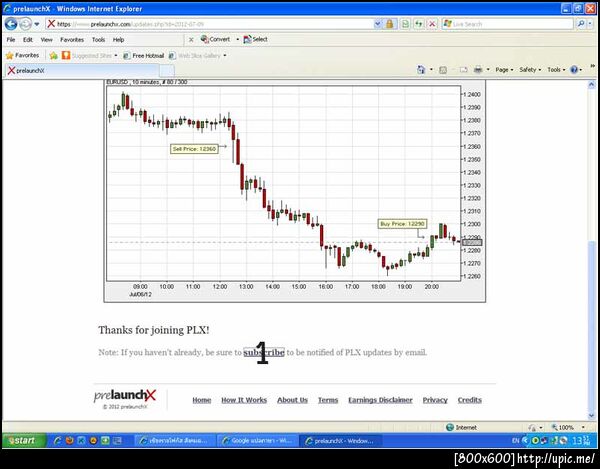The width and height of the screenshot is (600, 469).
Task: Click the Print icon
Action: click(x=478, y=70)
